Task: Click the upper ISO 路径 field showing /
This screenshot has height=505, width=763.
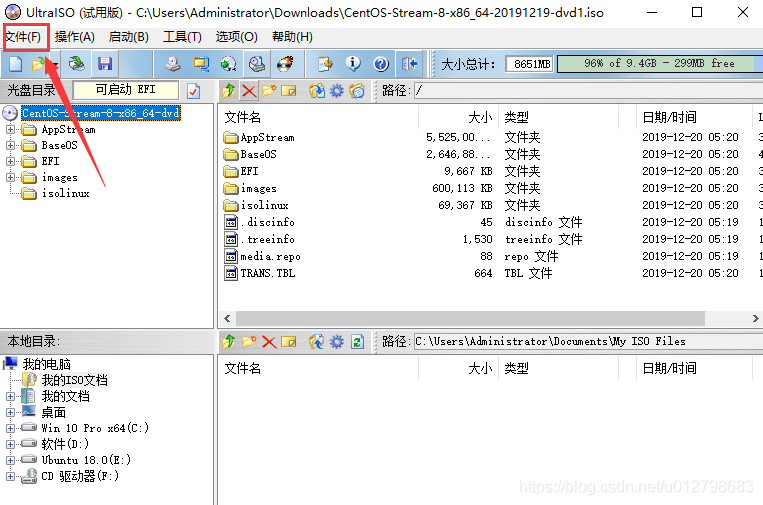Action: click(x=588, y=90)
